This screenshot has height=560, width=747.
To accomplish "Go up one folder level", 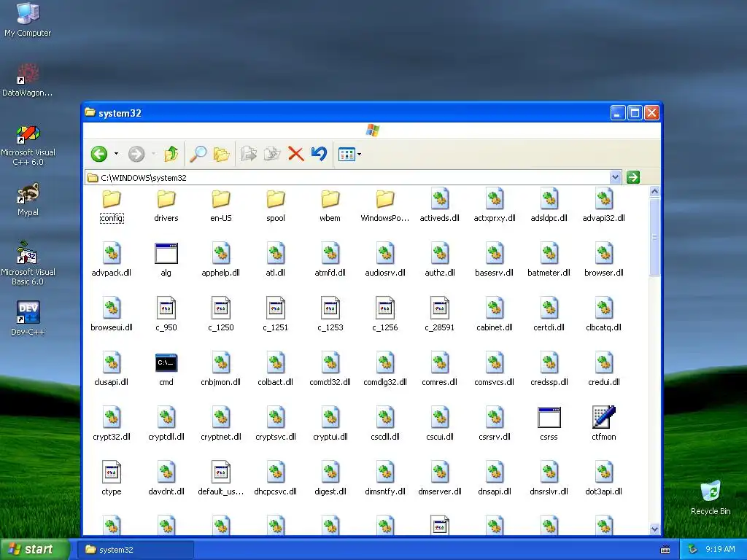I will [171, 154].
